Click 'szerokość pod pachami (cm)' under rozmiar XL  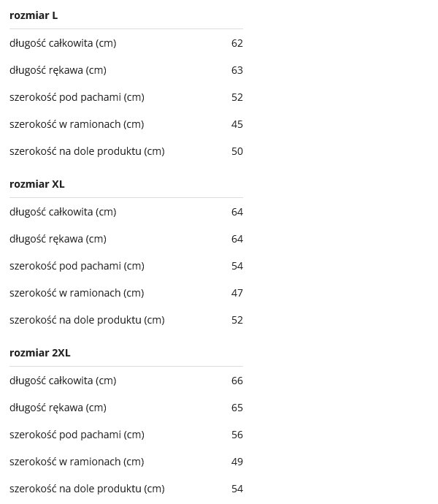point(77,266)
